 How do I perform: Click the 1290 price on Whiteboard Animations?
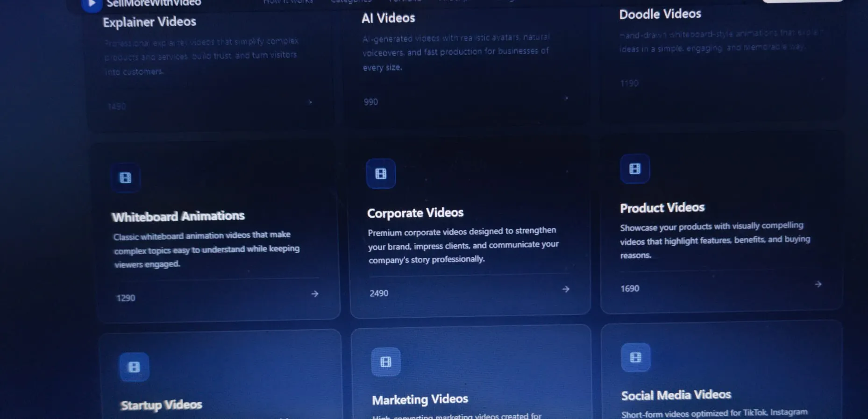126,298
